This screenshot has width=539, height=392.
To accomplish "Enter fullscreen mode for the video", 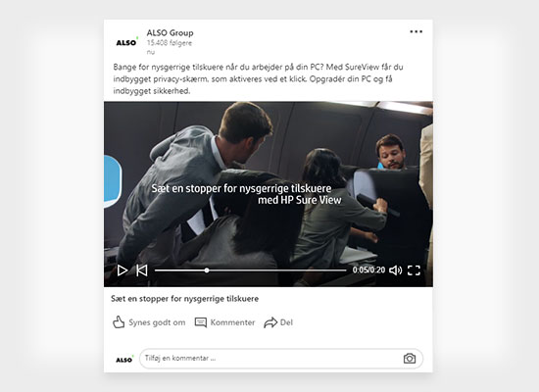I will coord(414,270).
